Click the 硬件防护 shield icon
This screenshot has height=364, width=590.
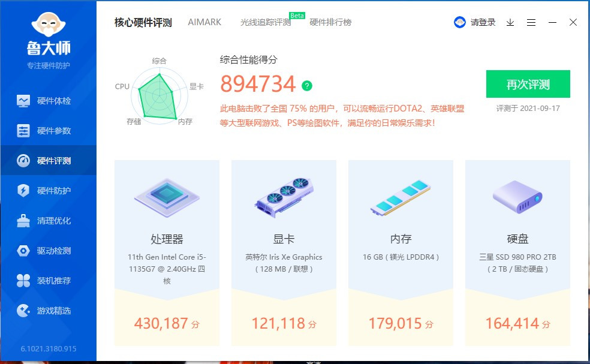click(x=23, y=191)
